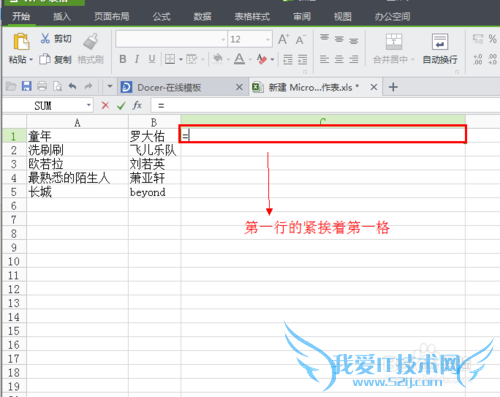Click the clear formatting eraser icon
This screenshot has width=500, height=397.
pyautogui.click(x=262, y=59)
